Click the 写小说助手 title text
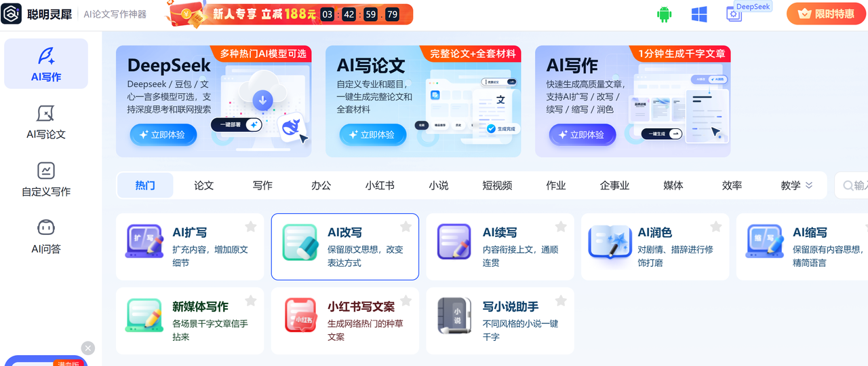Image resolution: width=868 pixels, height=366 pixels. (x=511, y=306)
